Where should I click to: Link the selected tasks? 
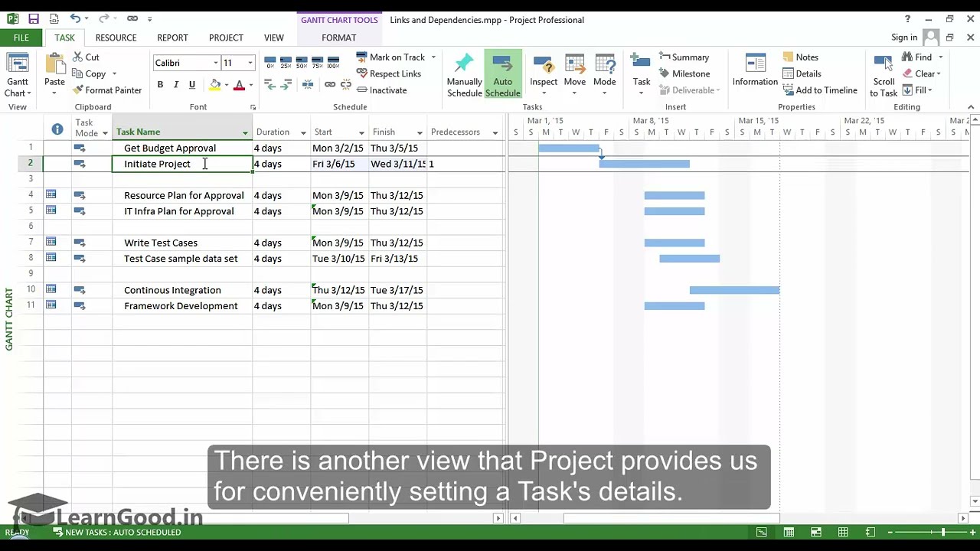pos(330,84)
